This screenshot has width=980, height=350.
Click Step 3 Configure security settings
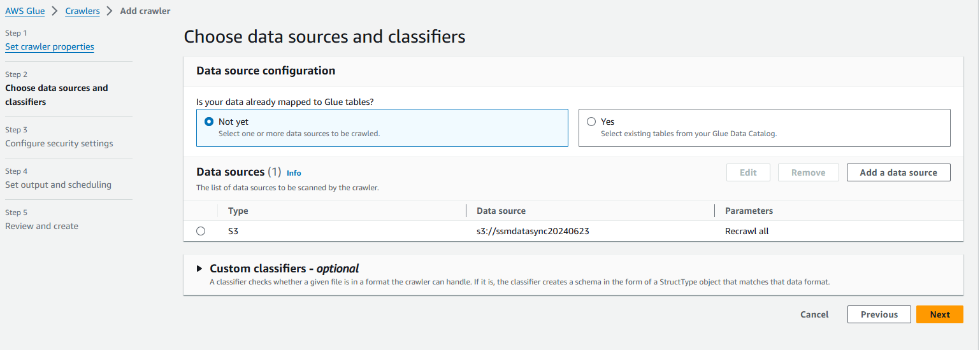[x=59, y=143]
